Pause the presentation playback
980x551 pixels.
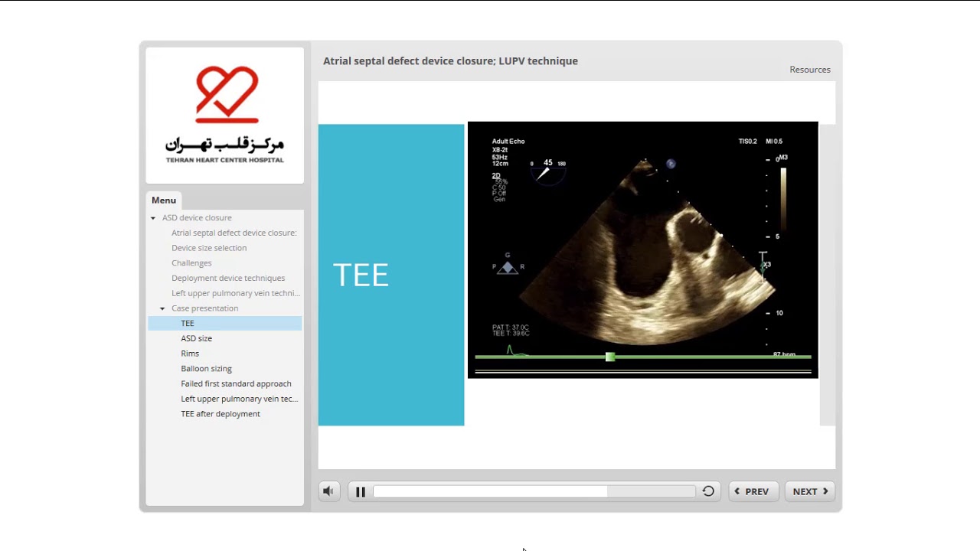[361, 491]
